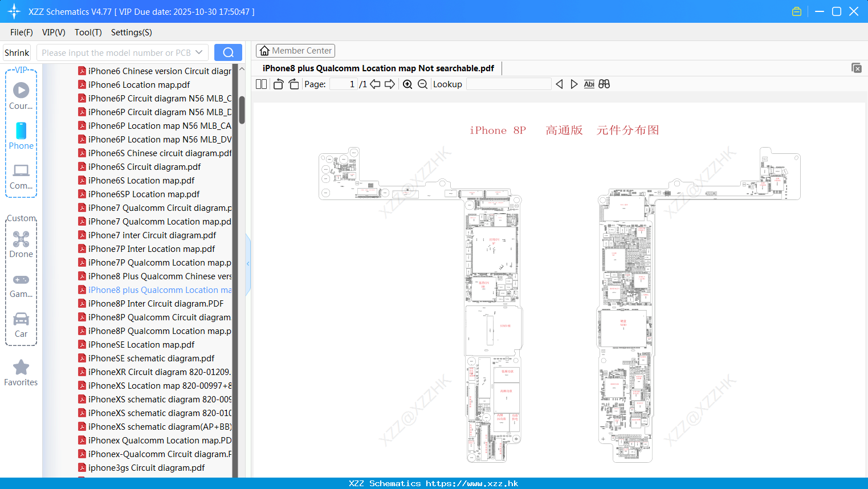868x489 pixels.
Task: Open the model number dropdown arrow
Action: click(199, 52)
